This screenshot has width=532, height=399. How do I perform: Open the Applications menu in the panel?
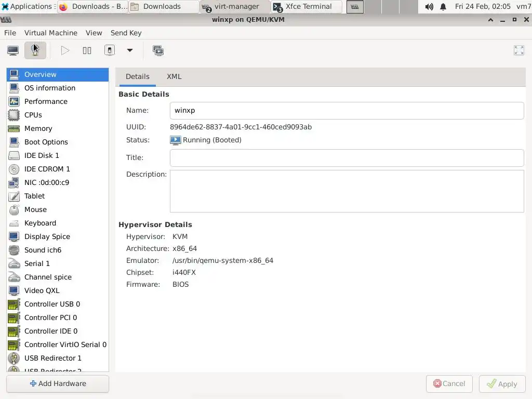click(28, 6)
